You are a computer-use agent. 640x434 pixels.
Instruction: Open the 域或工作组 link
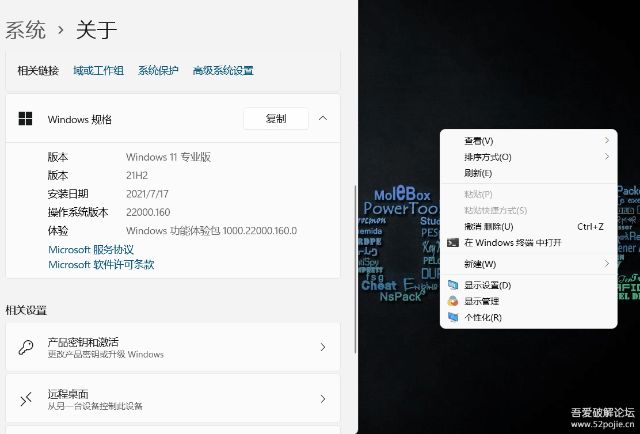click(98, 71)
